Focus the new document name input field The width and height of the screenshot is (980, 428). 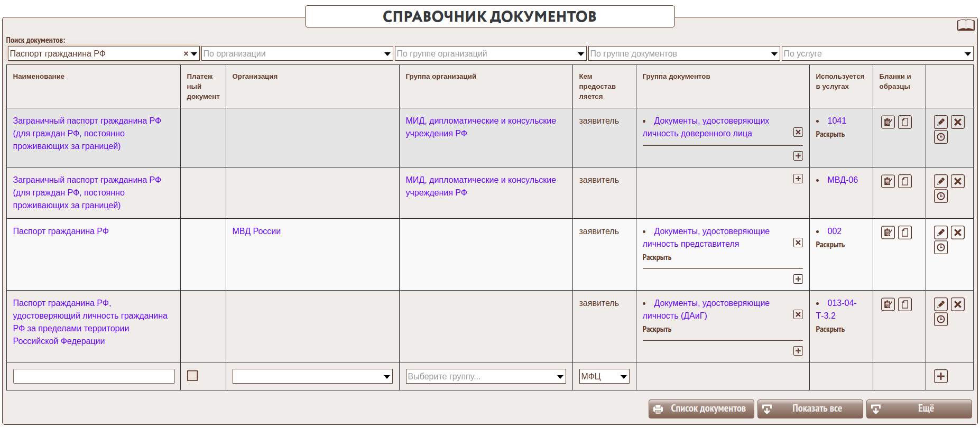[94, 376]
